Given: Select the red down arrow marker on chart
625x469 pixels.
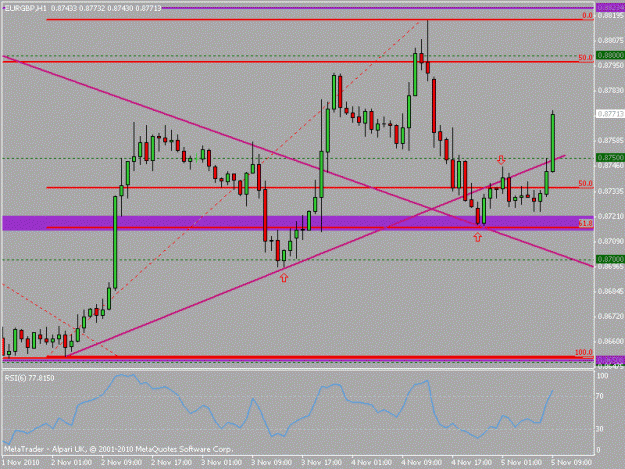Looking at the screenshot, I should click(501, 160).
